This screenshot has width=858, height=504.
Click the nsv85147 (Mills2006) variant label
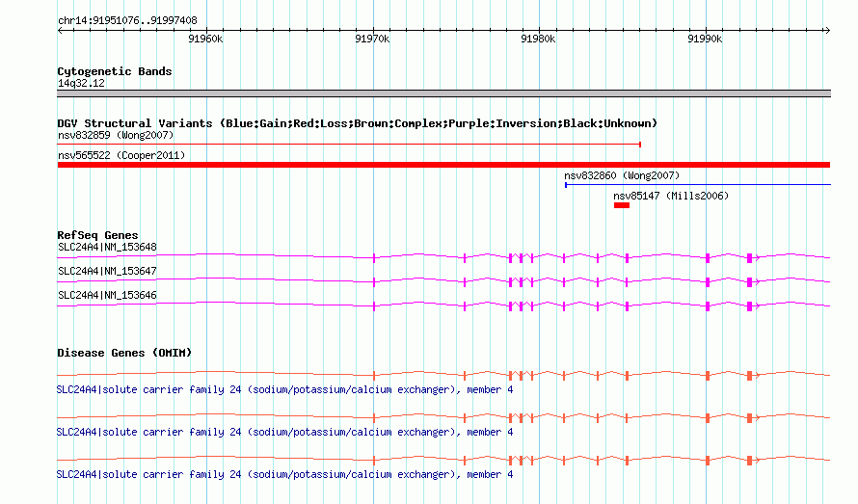click(x=671, y=196)
